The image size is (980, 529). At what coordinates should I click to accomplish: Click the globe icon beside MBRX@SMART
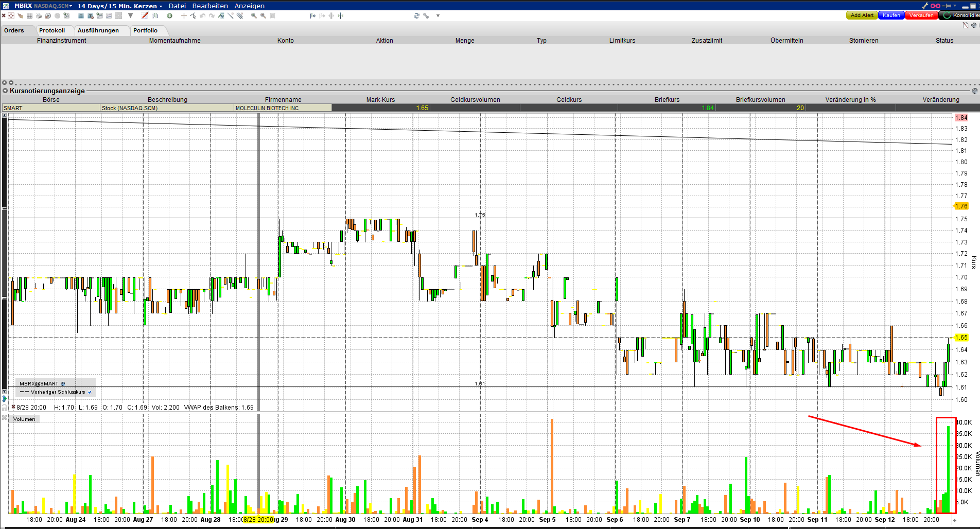[x=63, y=383]
